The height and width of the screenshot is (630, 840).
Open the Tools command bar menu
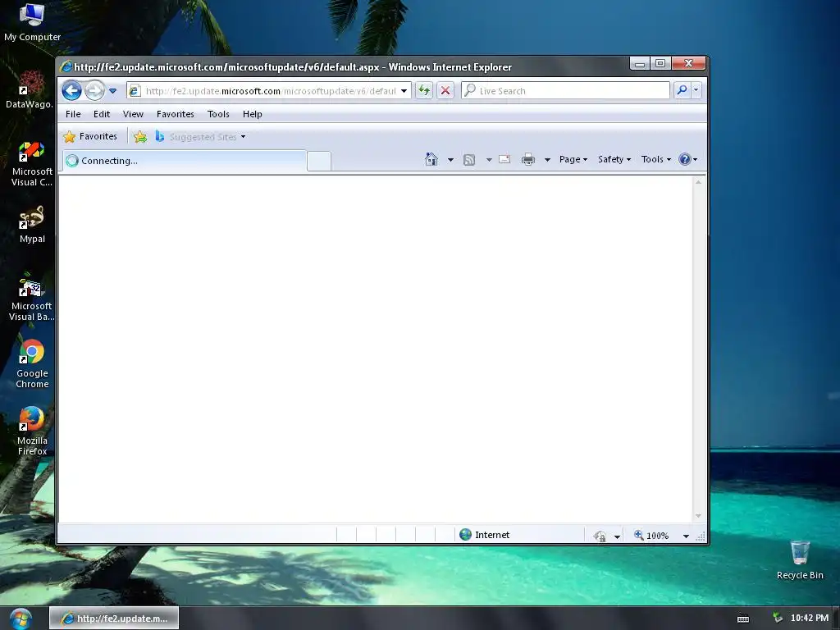click(x=655, y=159)
